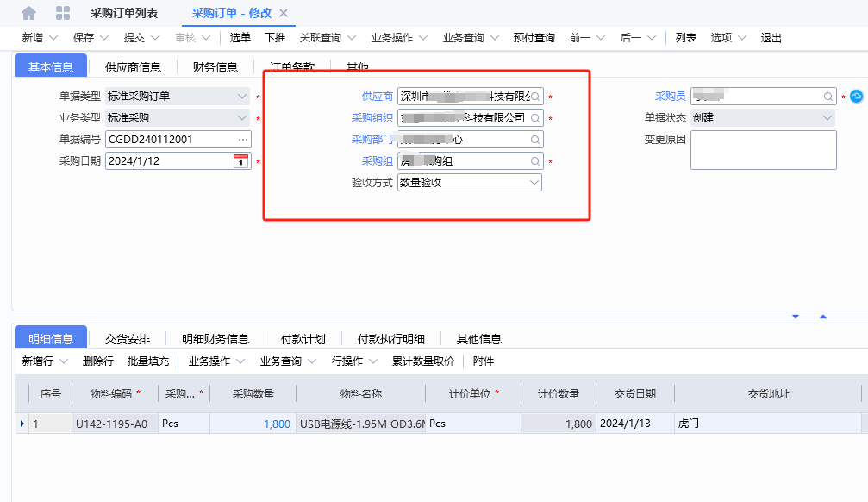Click into the 变更原因 text area
868x502 pixels.
(x=764, y=149)
